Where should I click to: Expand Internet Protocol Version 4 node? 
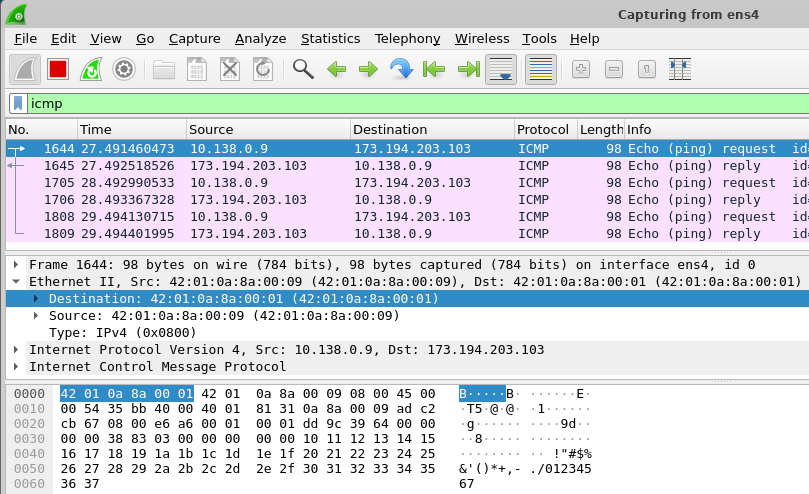tap(16, 349)
